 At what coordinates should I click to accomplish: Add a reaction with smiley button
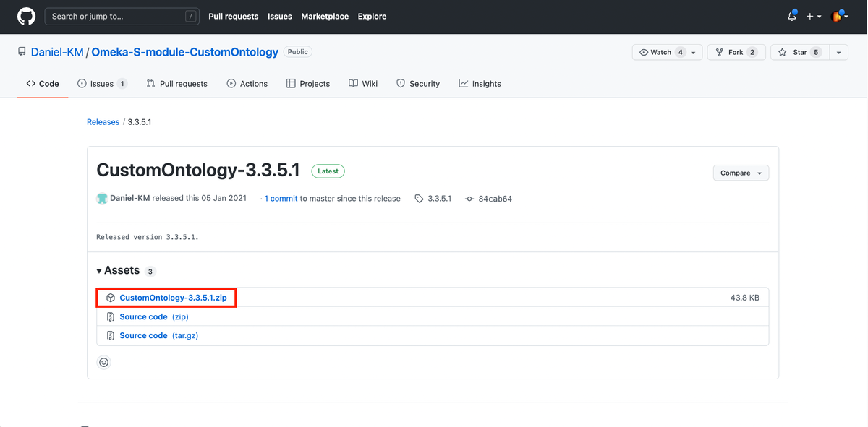(104, 362)
